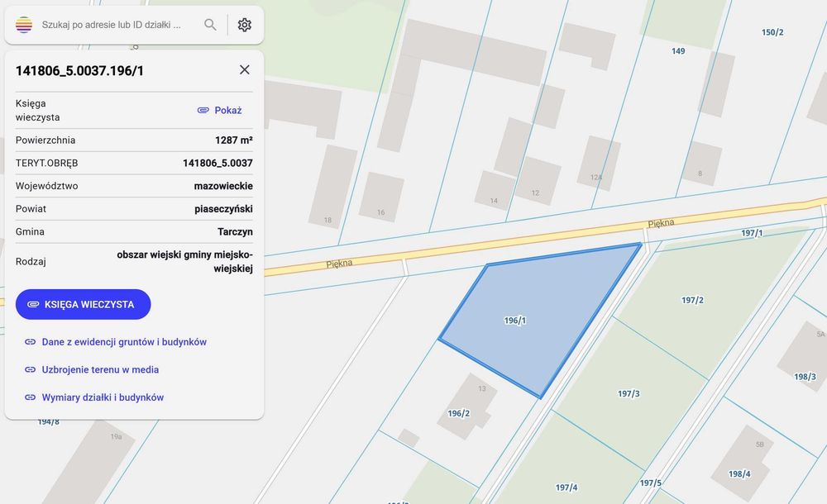
Task: Click link icon beside Wymiary działki
Action: coord(30,397)
